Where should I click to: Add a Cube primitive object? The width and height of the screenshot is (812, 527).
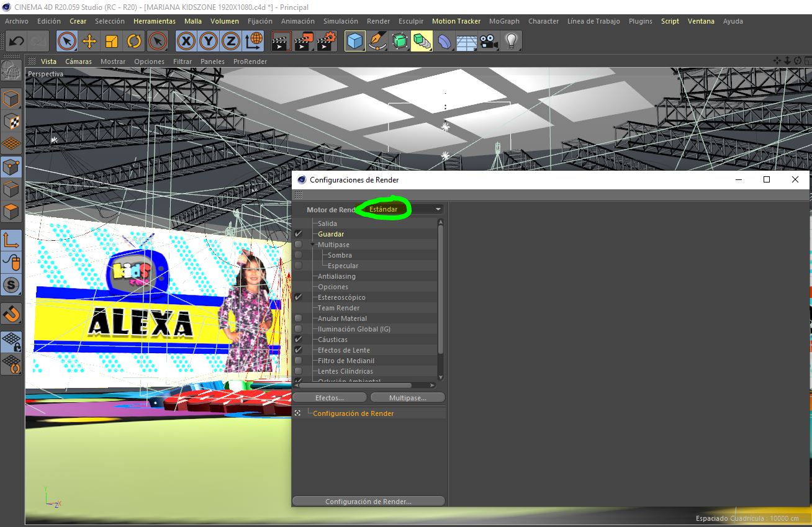point(355,42)
